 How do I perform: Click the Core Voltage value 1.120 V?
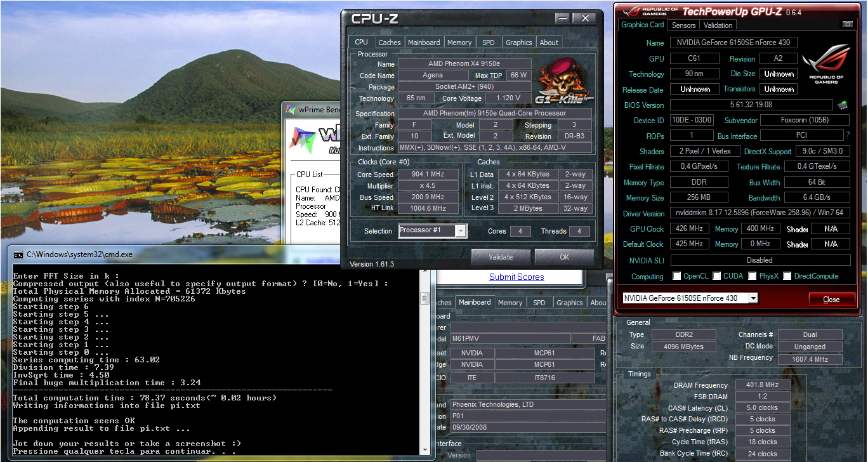tap(508, 98)
